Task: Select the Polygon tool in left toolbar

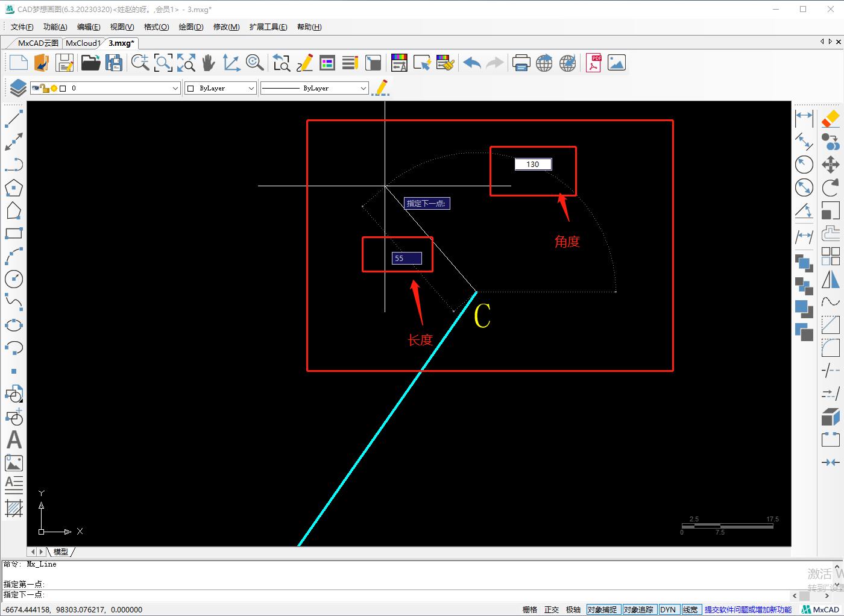Action: (13, 188)
